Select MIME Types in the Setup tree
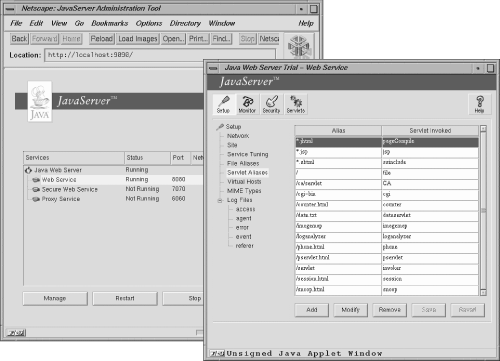Viewport: 500px width, 361px height. point(244,191)
